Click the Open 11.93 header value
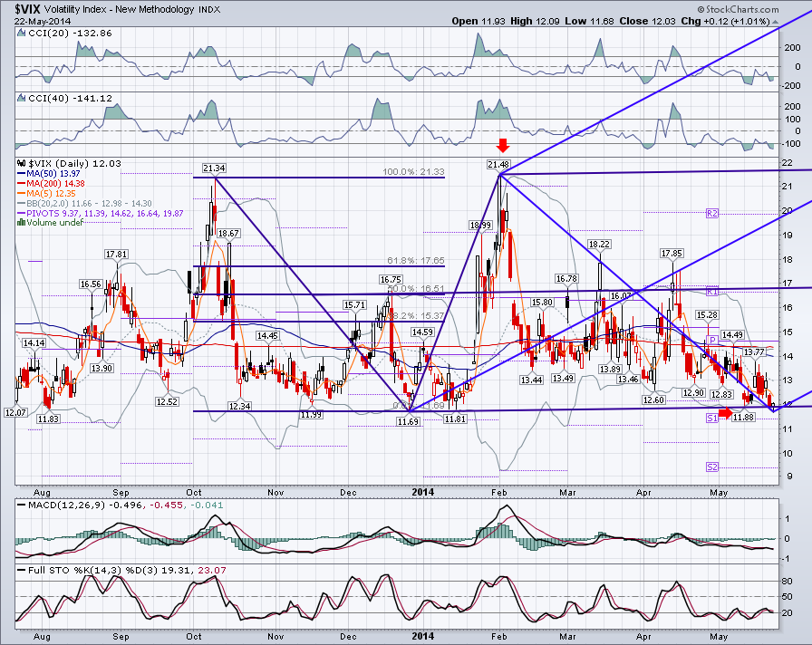Viewport: 812px width, 645px height. [x=479, y=21]
